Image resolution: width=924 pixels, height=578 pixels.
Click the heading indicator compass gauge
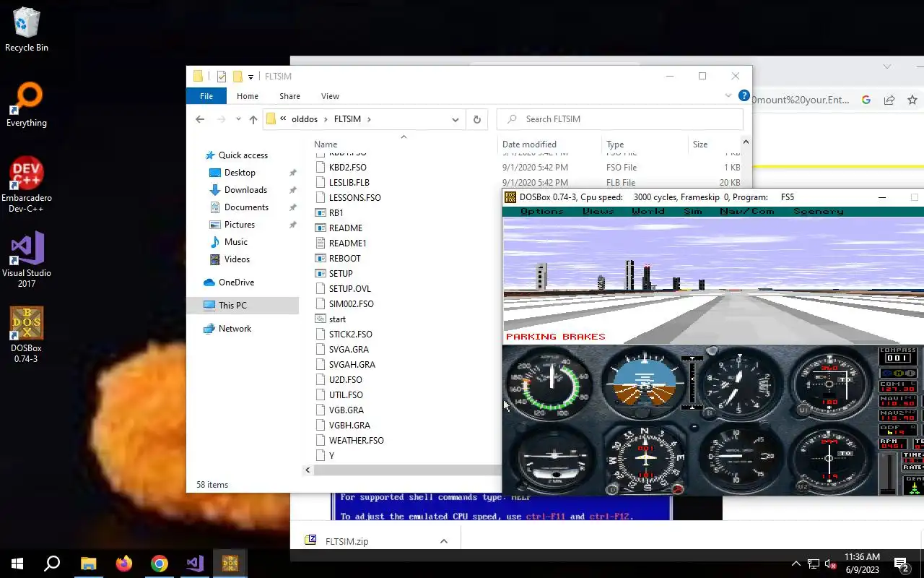point(646,458)
